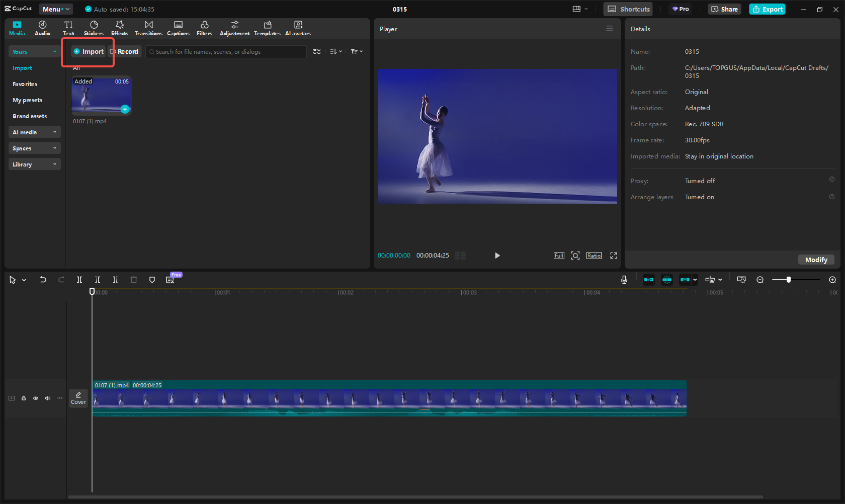Open the Menu dropdown

pos(55,9)
